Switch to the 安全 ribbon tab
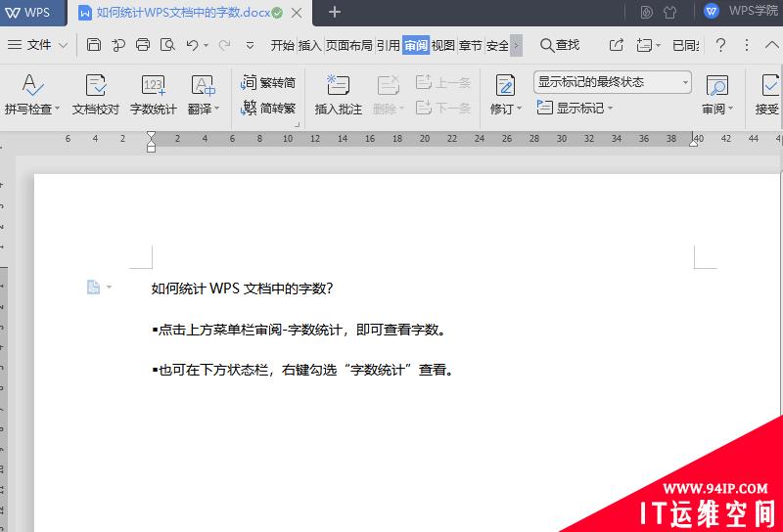This screenshot has height=532, width=783. click(x=497, y=45)
